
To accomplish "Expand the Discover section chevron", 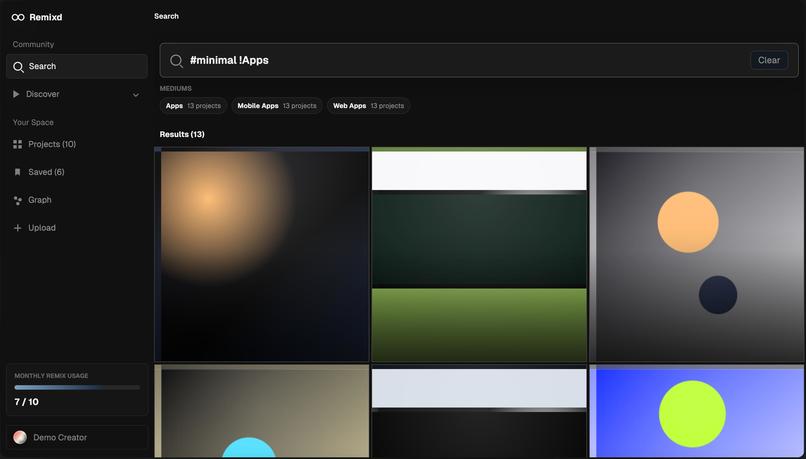I will [136, 95].
